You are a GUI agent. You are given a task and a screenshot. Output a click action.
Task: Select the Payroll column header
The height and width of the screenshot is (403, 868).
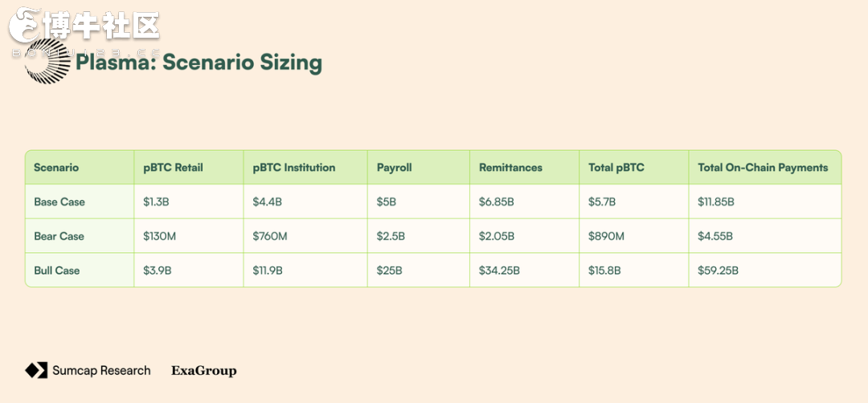tap(394, 168)
